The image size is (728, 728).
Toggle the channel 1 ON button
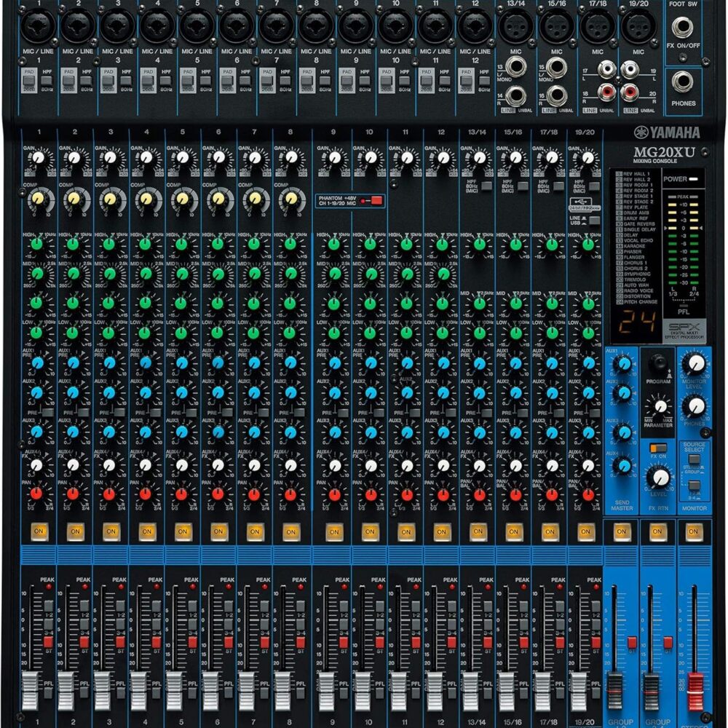[39, 531]
